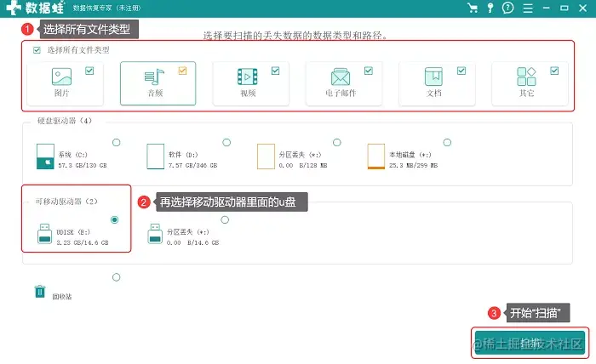
Task: Select radio for hard disk 分区丢失 128 MB
Action: [337, 142]
